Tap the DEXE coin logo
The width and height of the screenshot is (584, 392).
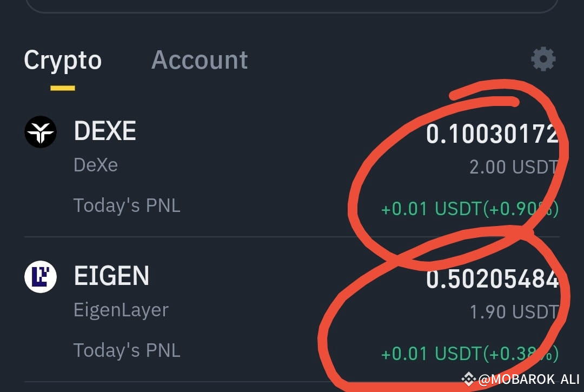[41, 132]
